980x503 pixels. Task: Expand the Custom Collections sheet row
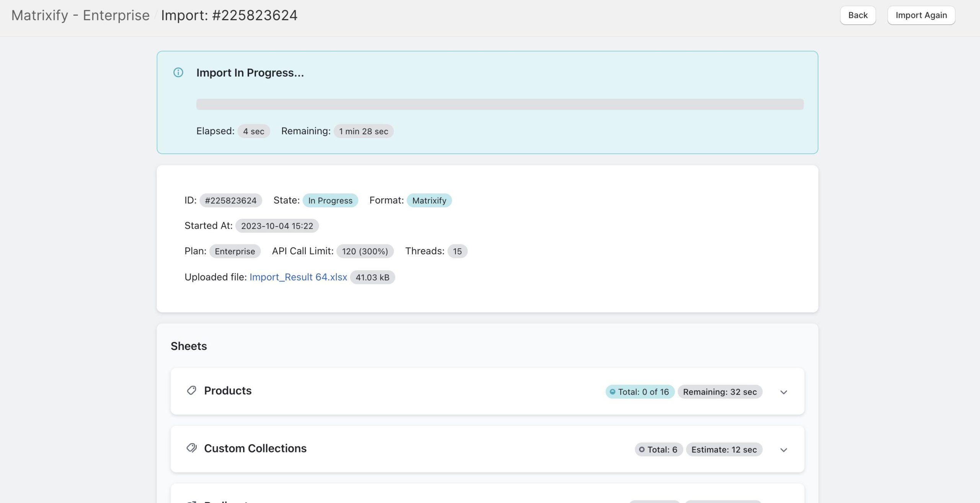click(784, 449)
